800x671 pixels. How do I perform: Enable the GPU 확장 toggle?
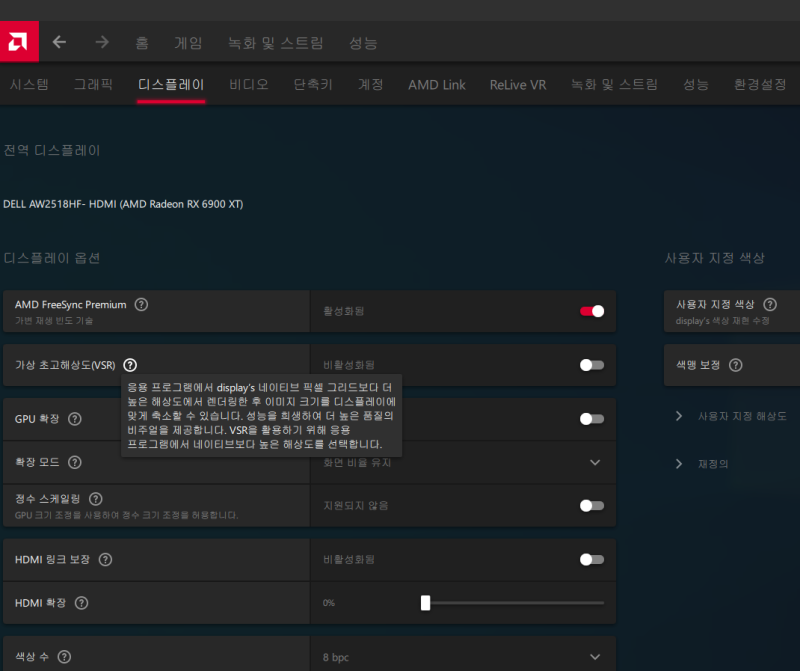click(x=589, y=419)
